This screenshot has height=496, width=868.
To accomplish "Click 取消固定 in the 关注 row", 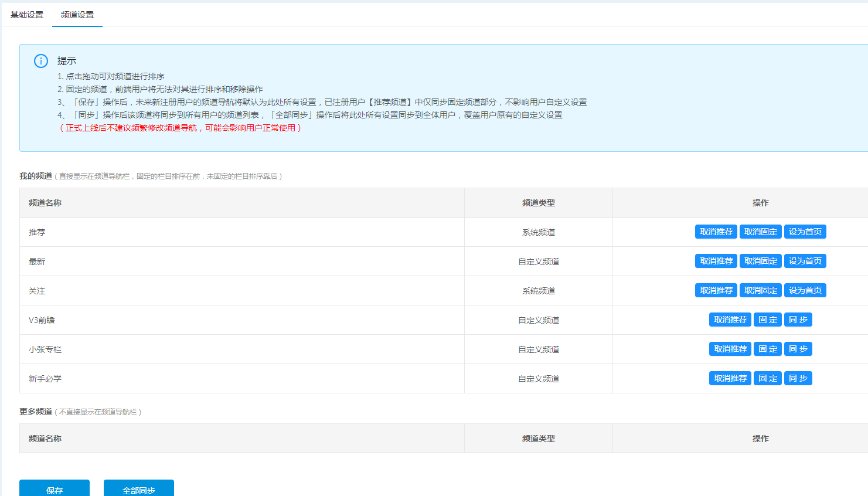I will pos(761,290).
